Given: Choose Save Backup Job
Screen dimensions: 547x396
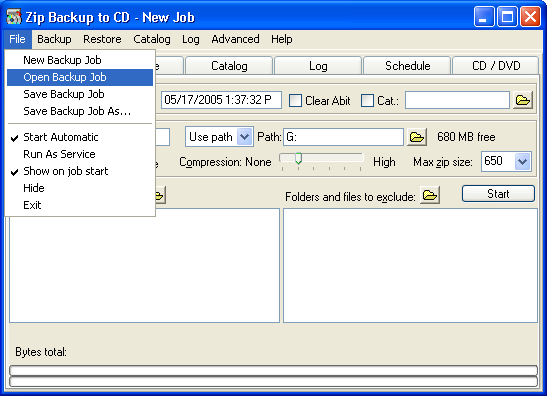Looking at the screenshot, I should (x=80, y=94).
